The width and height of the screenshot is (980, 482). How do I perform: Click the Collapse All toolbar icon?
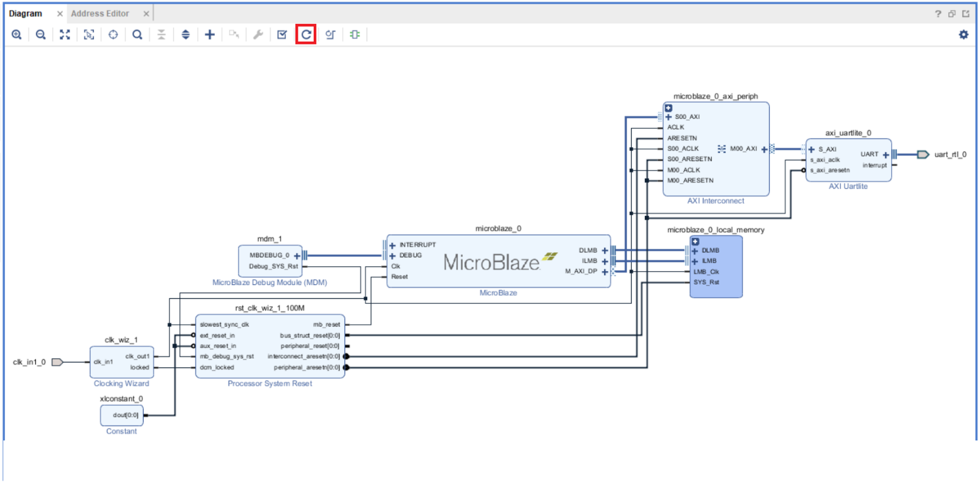[161, 35]
